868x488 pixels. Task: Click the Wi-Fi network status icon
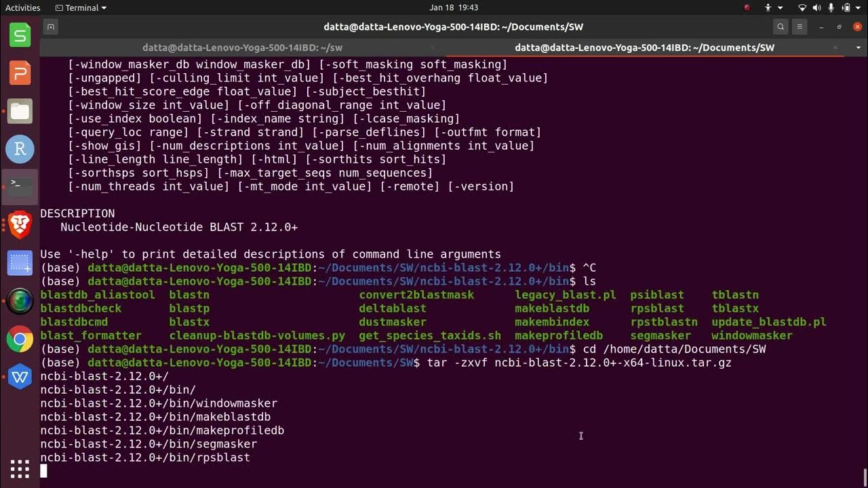point(802,8)
